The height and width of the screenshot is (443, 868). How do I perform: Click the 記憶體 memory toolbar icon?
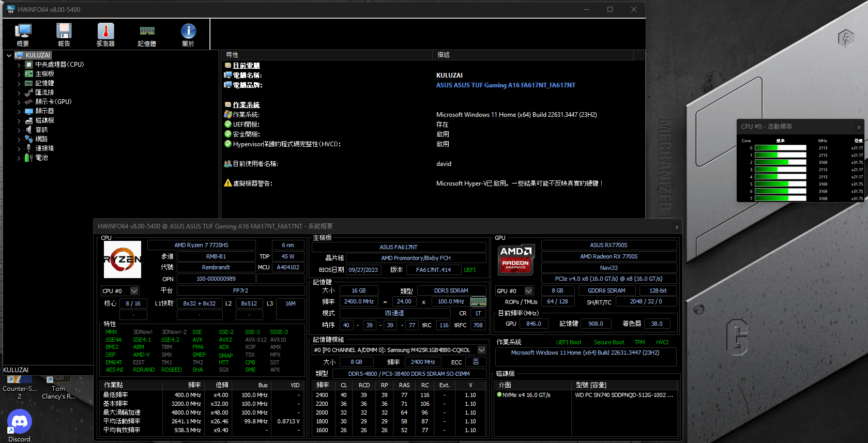[x=147, y=32]
